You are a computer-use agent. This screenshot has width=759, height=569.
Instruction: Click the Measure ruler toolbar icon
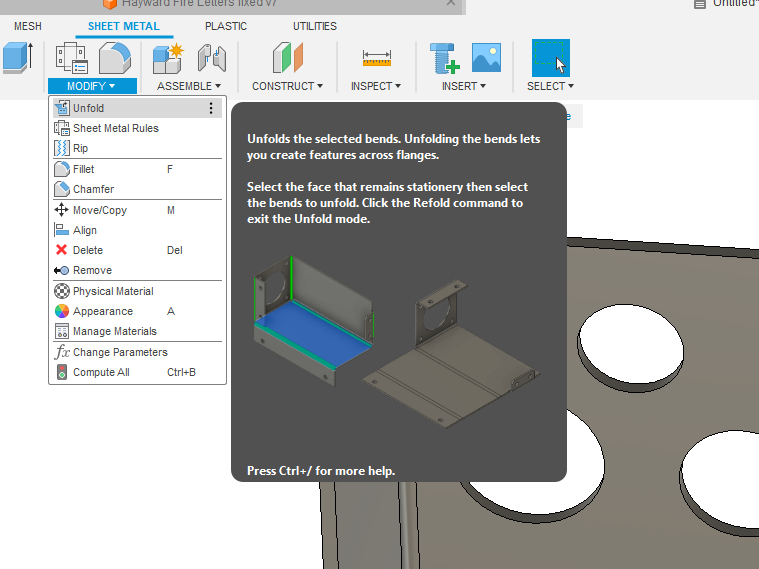click(377, 58)
